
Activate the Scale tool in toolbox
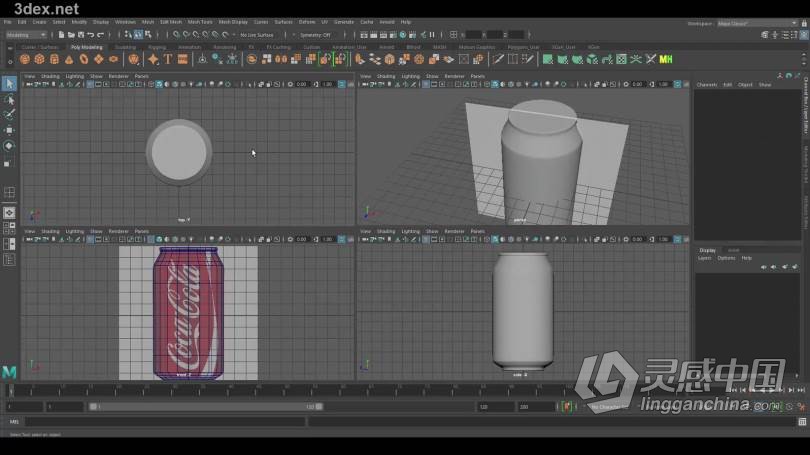[x=9, y=162]
